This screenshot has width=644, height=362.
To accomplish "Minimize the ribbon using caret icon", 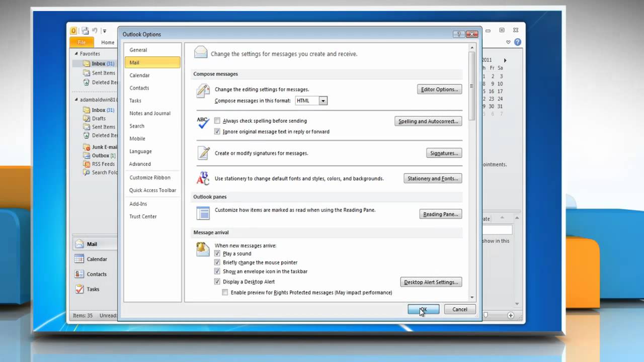I will [508, 42].
